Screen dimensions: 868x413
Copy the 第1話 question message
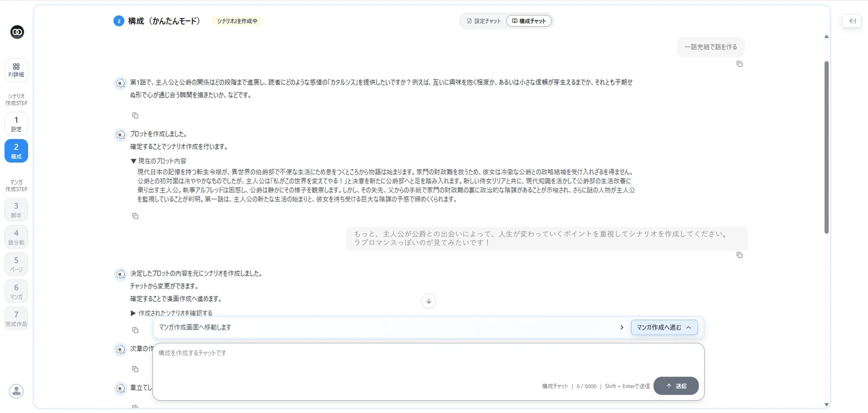point(135,115)
